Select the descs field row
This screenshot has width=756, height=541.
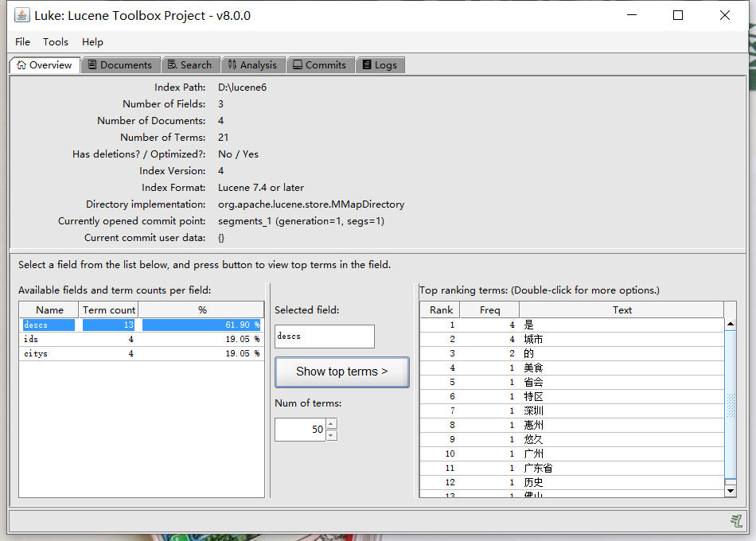coord(142,325)
